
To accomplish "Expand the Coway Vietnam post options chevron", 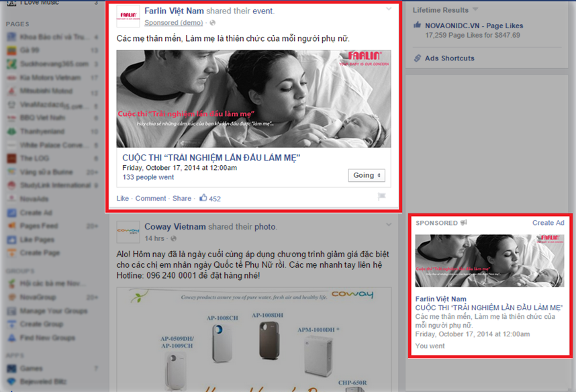I will (x=389, y=224).
